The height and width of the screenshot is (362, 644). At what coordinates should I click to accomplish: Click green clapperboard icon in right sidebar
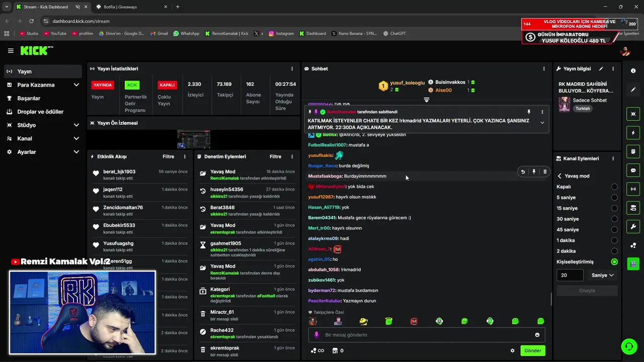click(x=633, y=263)
